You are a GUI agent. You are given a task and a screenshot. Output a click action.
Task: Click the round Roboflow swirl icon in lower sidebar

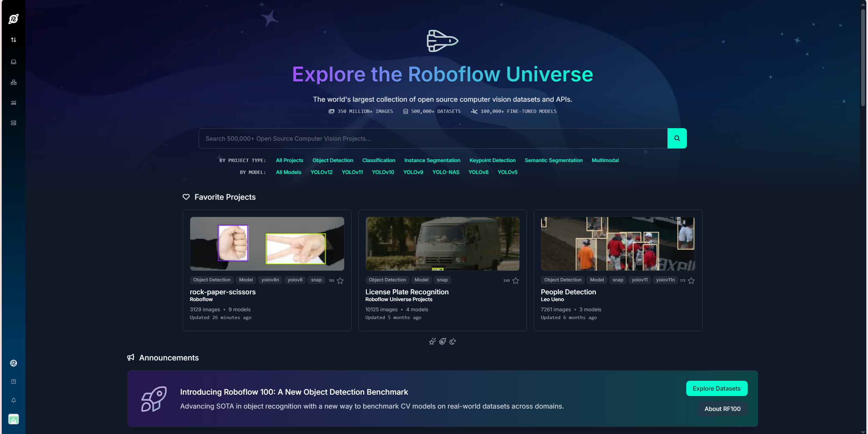[x=14, y=363]
